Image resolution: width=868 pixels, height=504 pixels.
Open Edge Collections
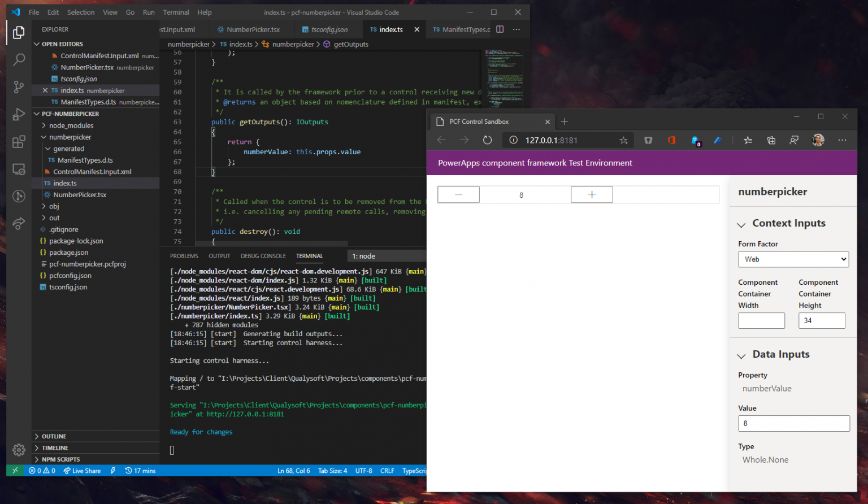click(771, 140)
